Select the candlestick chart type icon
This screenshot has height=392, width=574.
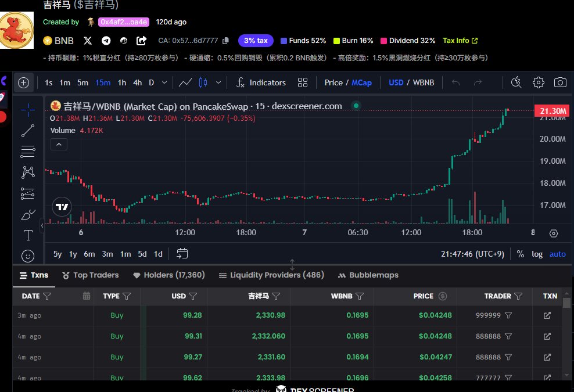pyautogui.click(x=203, y=82)
